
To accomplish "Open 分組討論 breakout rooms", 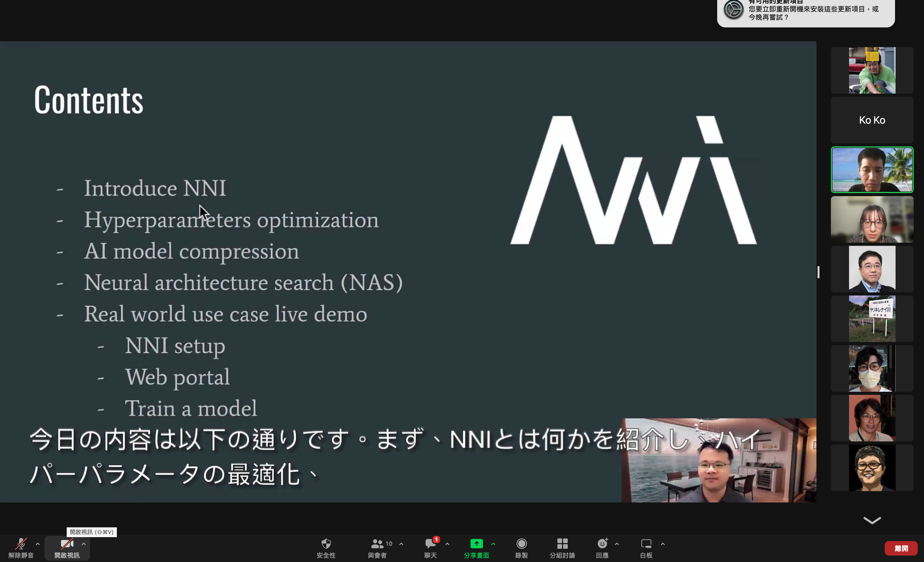I will pyautogui.click(x=562, y=548).
